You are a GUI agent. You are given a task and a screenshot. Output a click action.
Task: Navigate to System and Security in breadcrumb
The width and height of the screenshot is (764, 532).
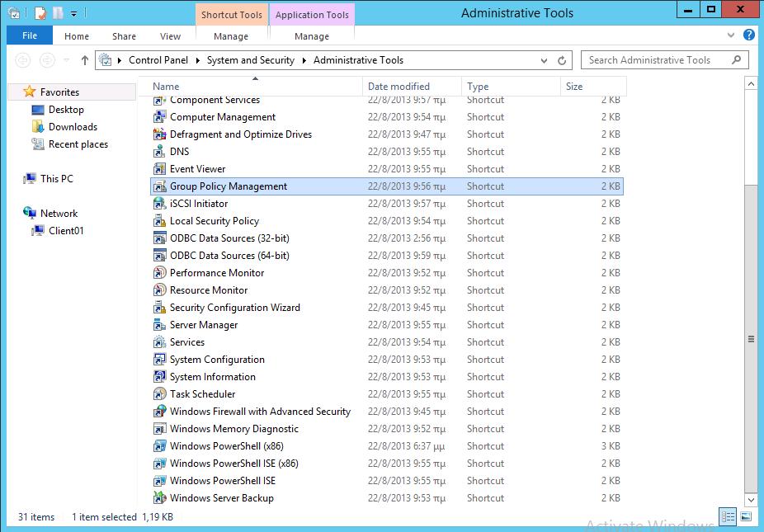tap(251, 60)
